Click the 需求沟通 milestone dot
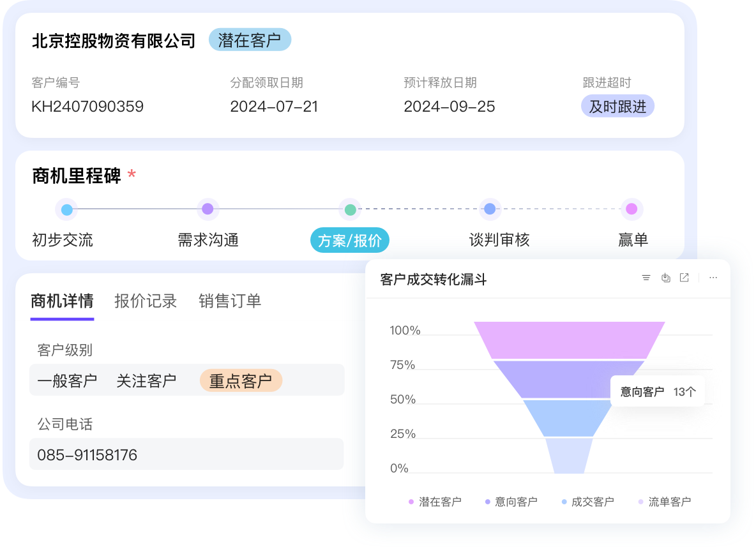 208,209
